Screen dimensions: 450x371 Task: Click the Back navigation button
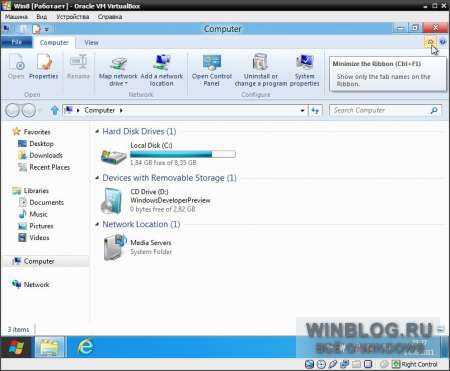(x=13, y=110)
